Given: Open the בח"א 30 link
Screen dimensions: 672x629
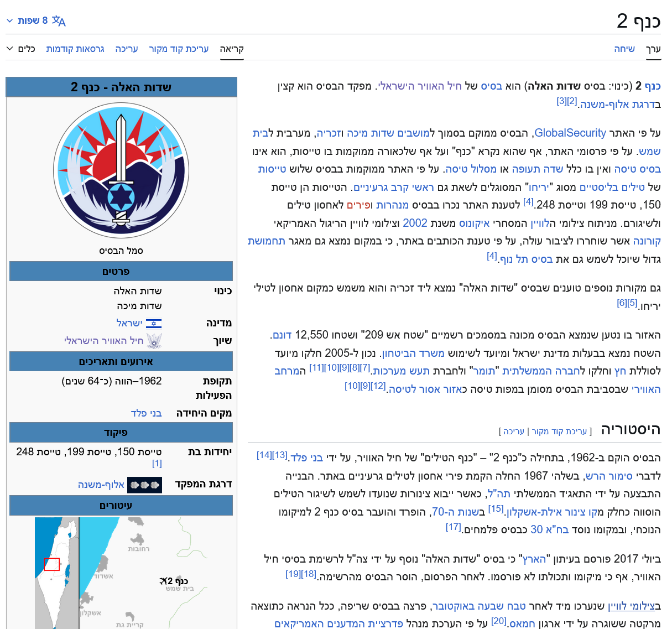Looking at the screenshot, I should coord(550,530).
